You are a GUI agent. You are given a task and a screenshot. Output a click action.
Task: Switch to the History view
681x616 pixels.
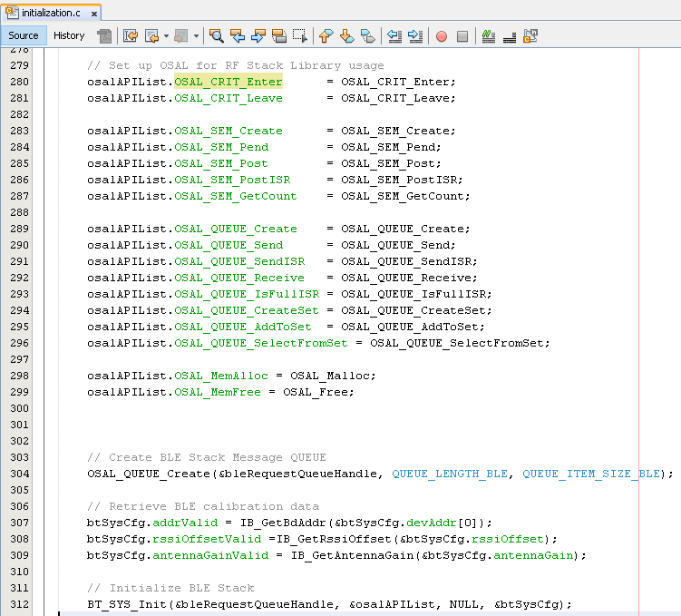69,35
